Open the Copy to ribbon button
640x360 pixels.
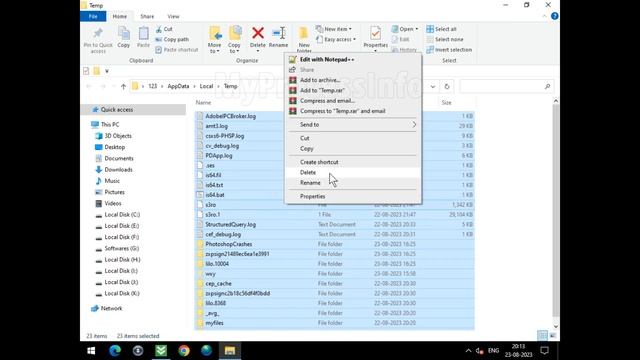(x=234, y=39)
